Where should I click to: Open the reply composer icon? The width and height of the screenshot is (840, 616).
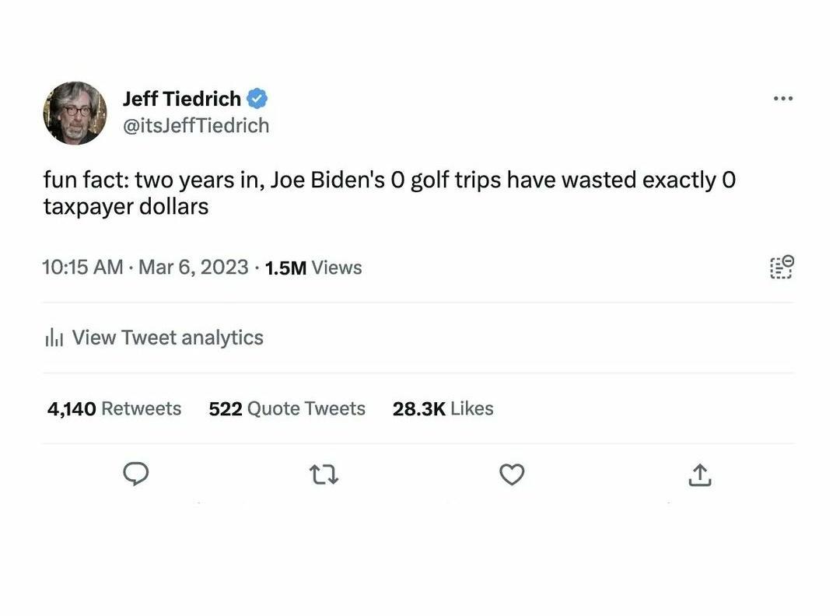[135, 474]
